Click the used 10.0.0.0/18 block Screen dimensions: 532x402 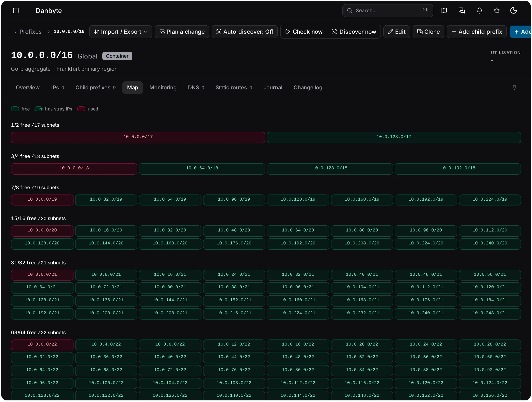(74, 169)
